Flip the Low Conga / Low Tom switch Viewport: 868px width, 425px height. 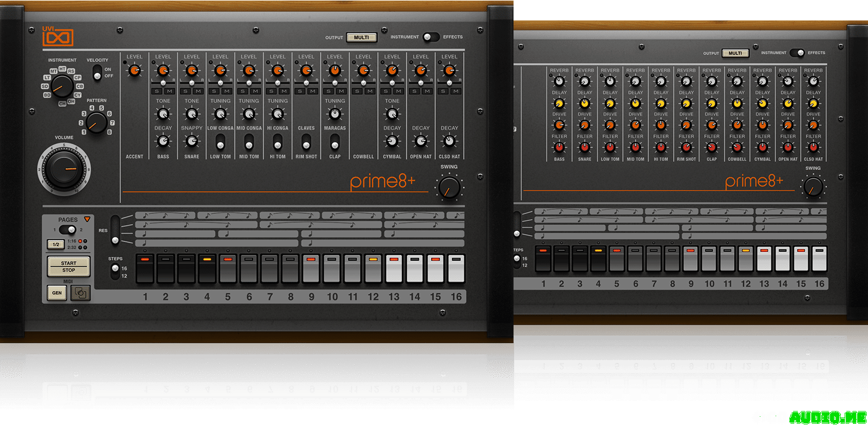pyautogui.click(x=220, y=142)
